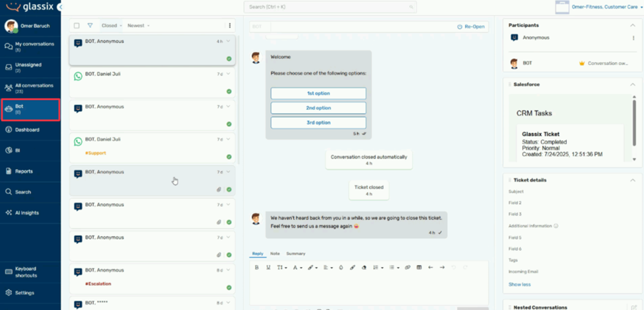Collapse the sidebar with arrow toggle
Screen dimensions: 644x310
click(x=61, y=7)
